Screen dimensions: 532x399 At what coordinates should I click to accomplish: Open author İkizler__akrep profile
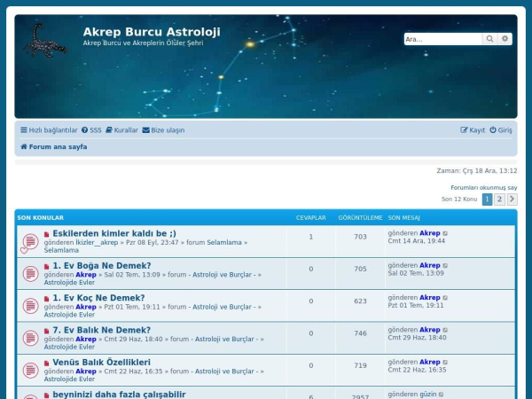pos(97,243)
